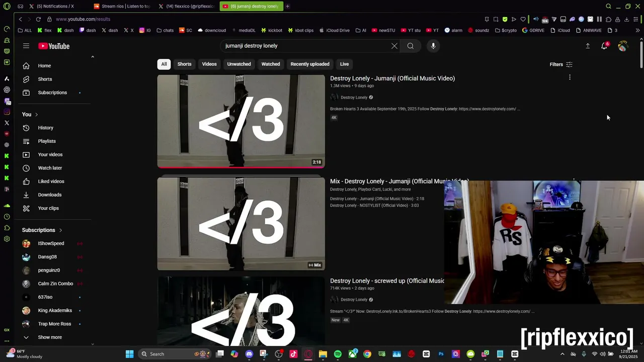The image size is (644, 362).
Task: Open the YouTube hamburger guide menu
Action: [26, 46]
